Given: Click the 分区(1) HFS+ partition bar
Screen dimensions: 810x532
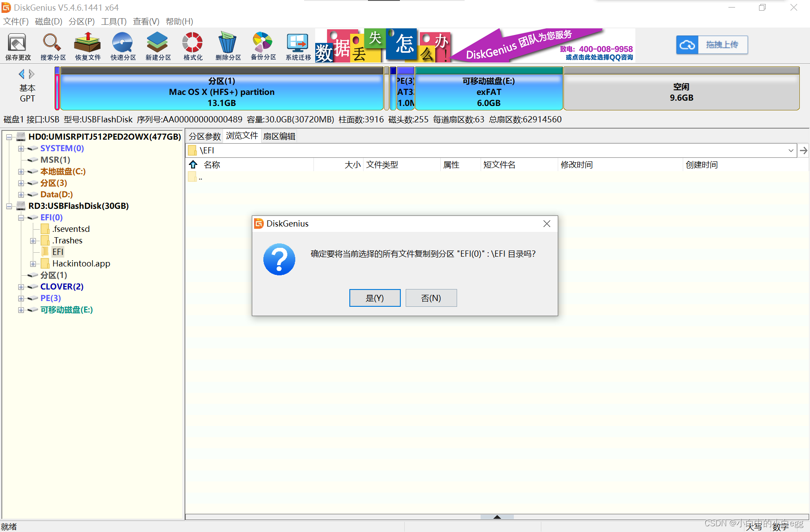Looking at the screenshot, I should (222, 89).
